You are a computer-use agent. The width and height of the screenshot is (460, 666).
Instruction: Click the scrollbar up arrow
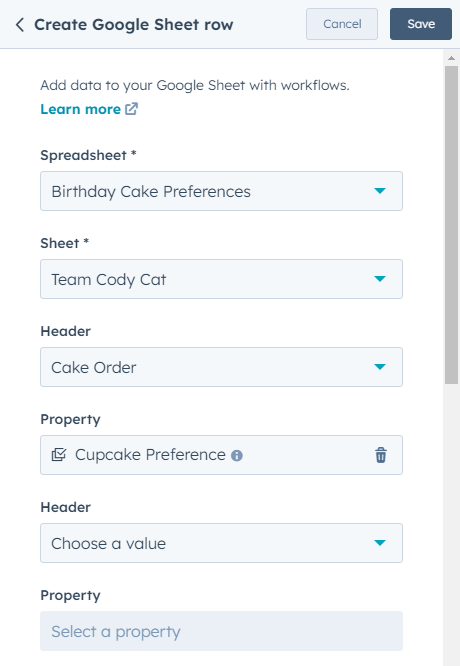click(x=451, y=58)
